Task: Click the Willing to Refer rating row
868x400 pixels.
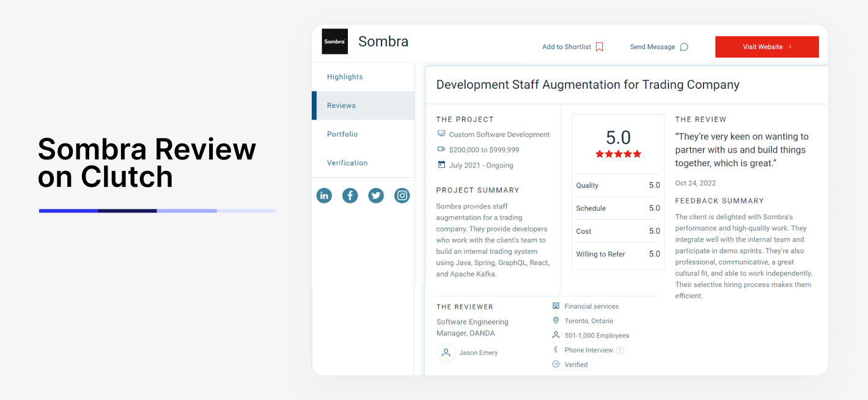Action: tap(618, 254)
